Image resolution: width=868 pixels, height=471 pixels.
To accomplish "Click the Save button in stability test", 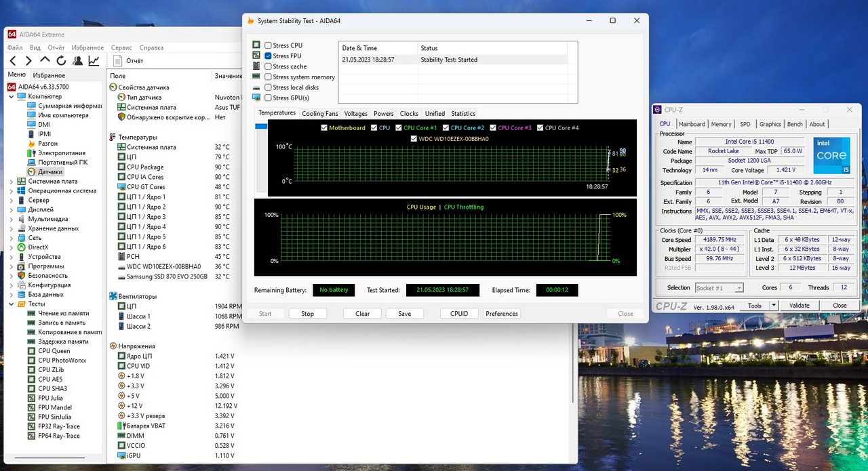I will pyautogui.click(x=404, y=314).
